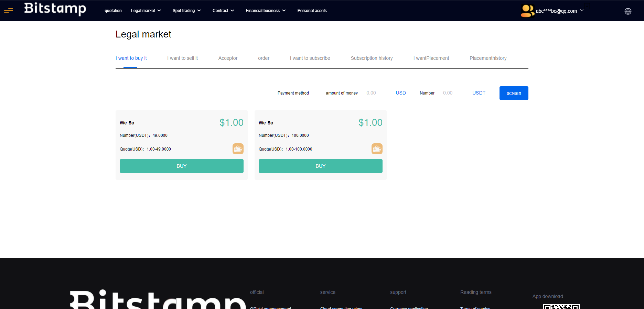The image size is (644, 309).
Task: Click the user avatar icon
Action: pos(527,11)
